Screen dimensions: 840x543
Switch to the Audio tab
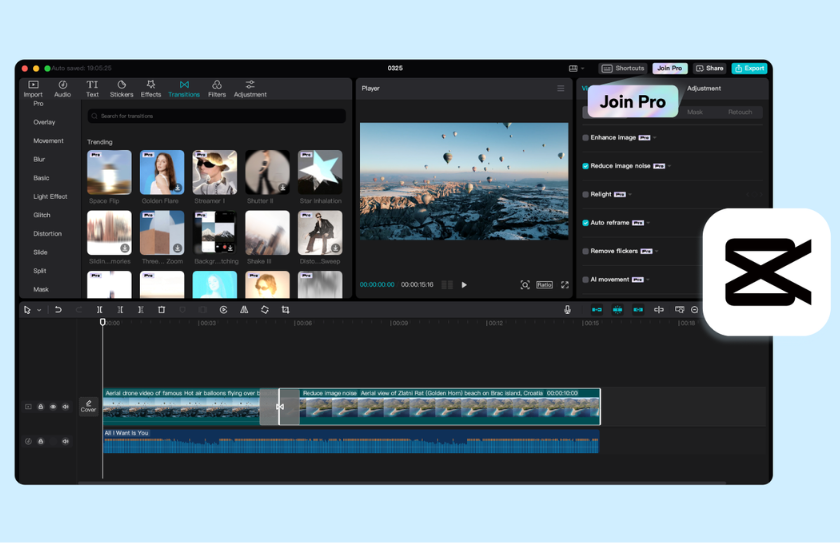[62, 88]
